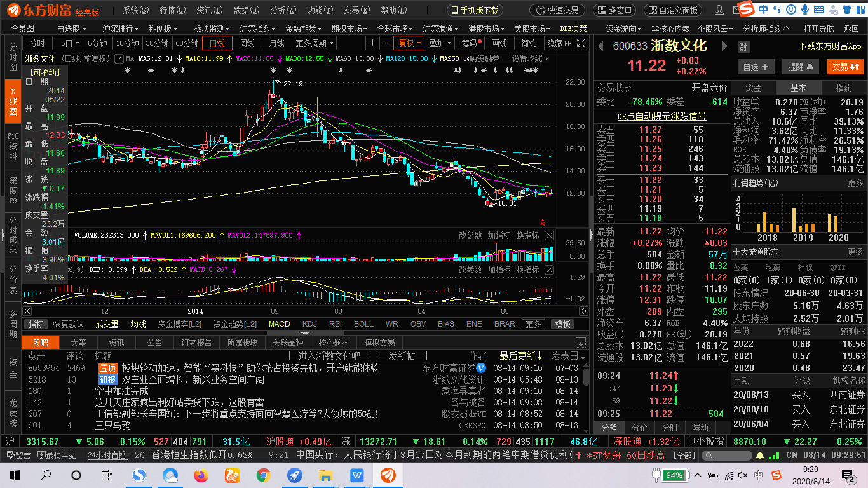Open File Explorer from the taskbar
This screenshot has width=868, height=488.
(x=325, y=475)
